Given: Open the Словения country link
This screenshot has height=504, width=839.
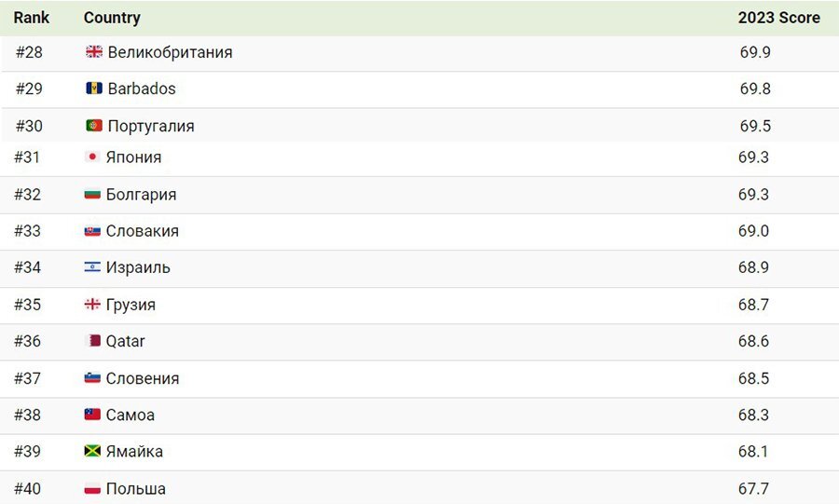Looking at the screenshot, I should [x=143, y=378].
